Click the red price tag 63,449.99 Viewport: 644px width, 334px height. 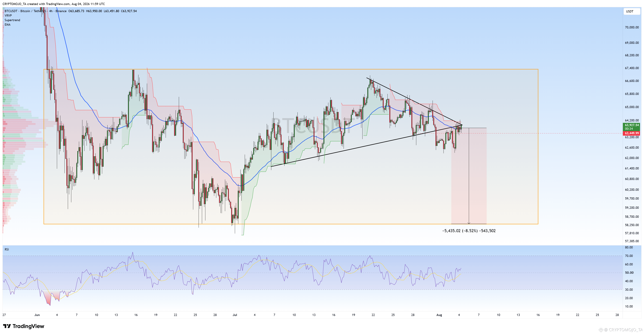coord(632,133)
